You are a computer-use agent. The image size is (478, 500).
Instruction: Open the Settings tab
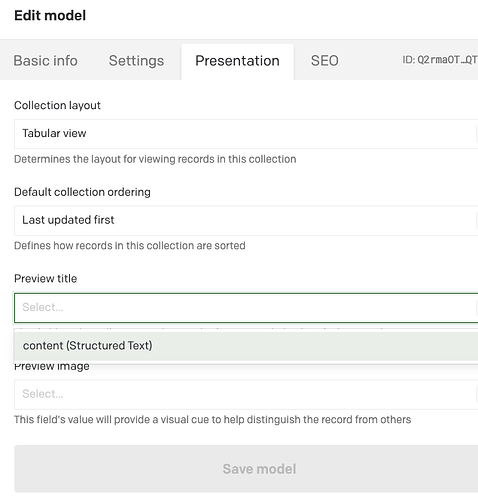point(136,61)
